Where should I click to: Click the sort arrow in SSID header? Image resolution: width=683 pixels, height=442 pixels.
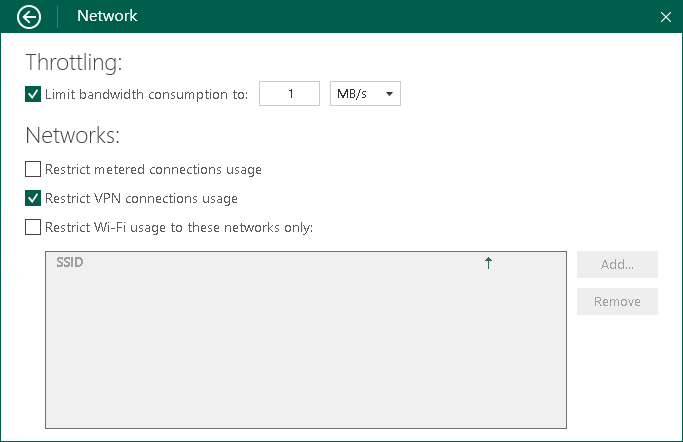pos(488,263)
